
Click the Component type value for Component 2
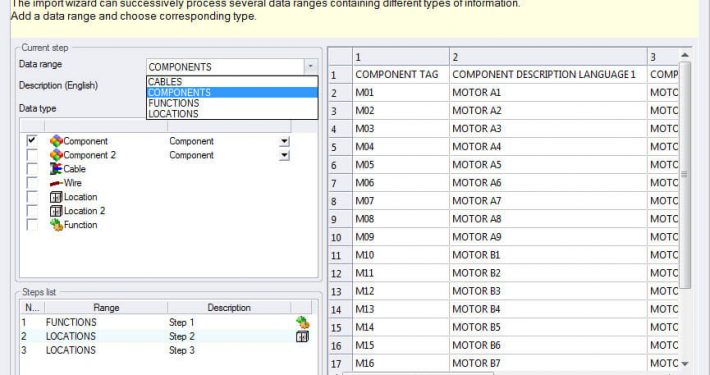pyautogui.click(x=191, y=155)
